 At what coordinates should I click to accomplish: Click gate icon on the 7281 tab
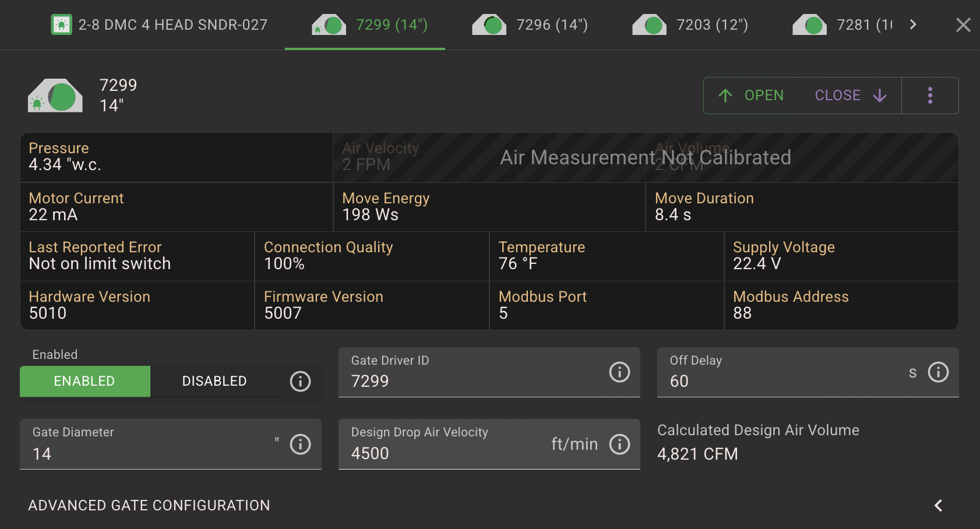(810, 24)
